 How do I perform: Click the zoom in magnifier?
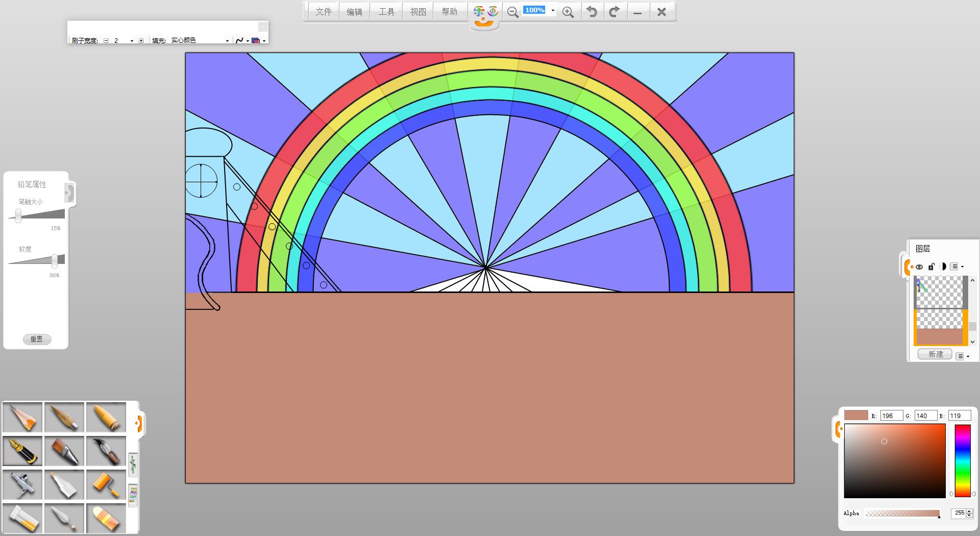(568, 12)
